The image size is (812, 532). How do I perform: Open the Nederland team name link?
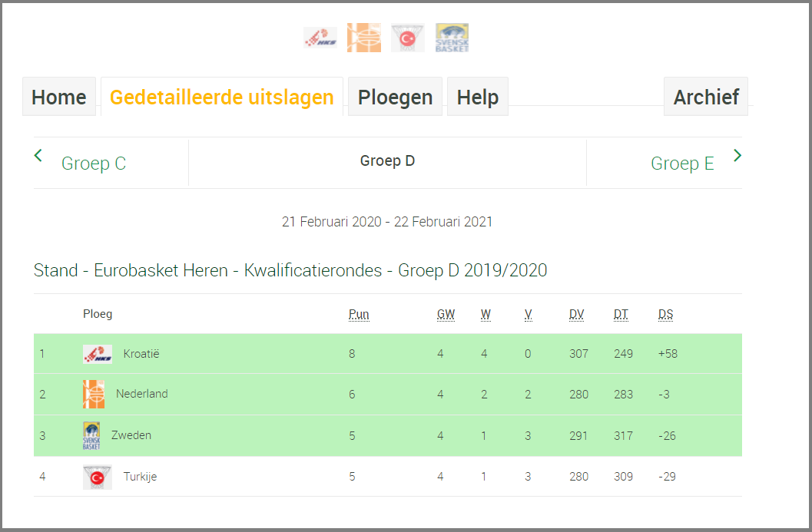click(142, 394)
